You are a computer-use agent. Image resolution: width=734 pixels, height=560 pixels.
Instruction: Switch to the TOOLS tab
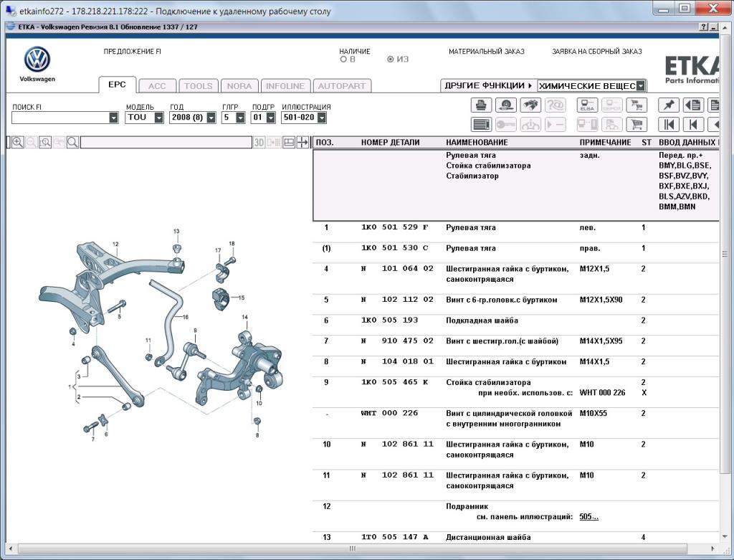click(199, 86)
